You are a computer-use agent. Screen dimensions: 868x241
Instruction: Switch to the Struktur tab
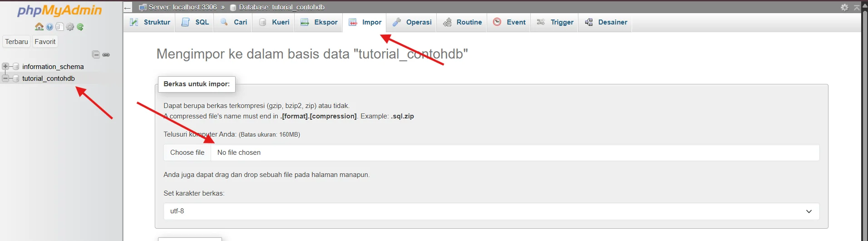150,22
